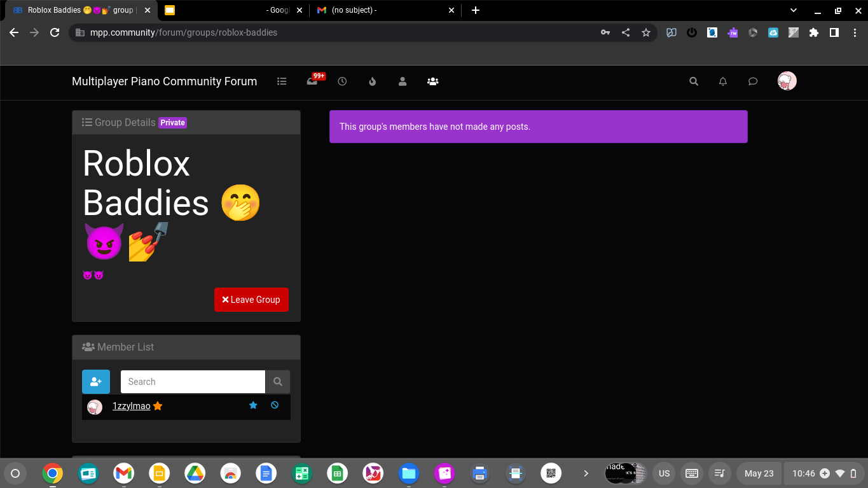Open notifications bell icon
Viewport: 868px width, 488px height.
coord(723,81)
